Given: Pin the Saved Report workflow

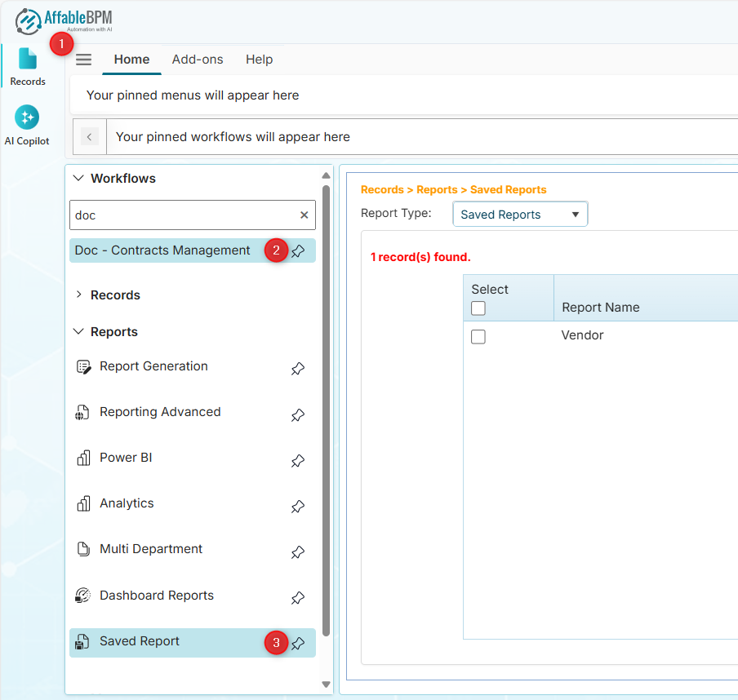Looking at the screenshot, I should (x=298, y=643).
